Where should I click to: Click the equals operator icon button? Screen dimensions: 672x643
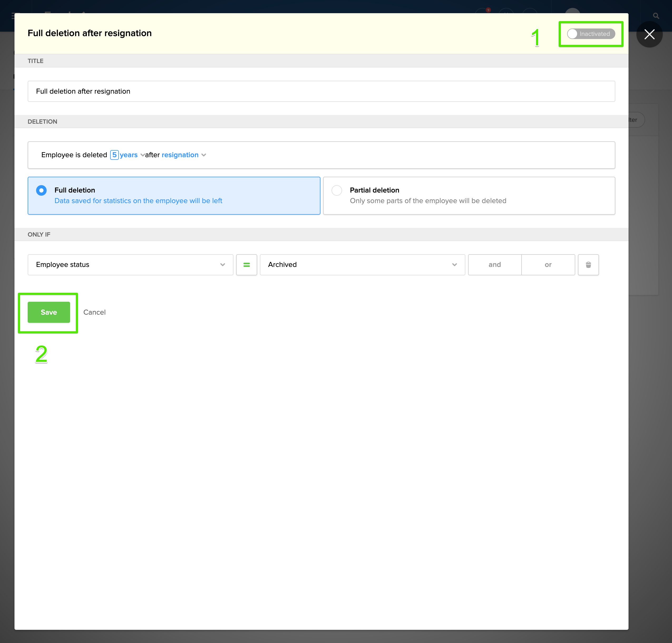246,265
